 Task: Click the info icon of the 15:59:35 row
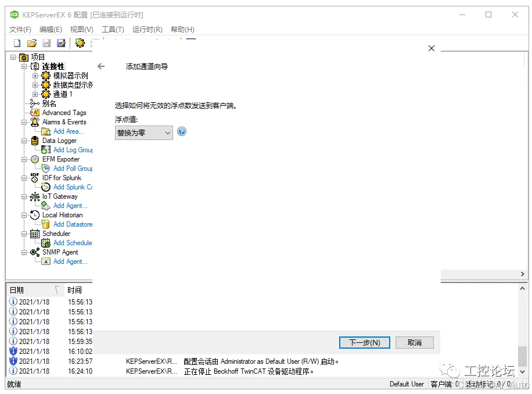tap(13, 341)
